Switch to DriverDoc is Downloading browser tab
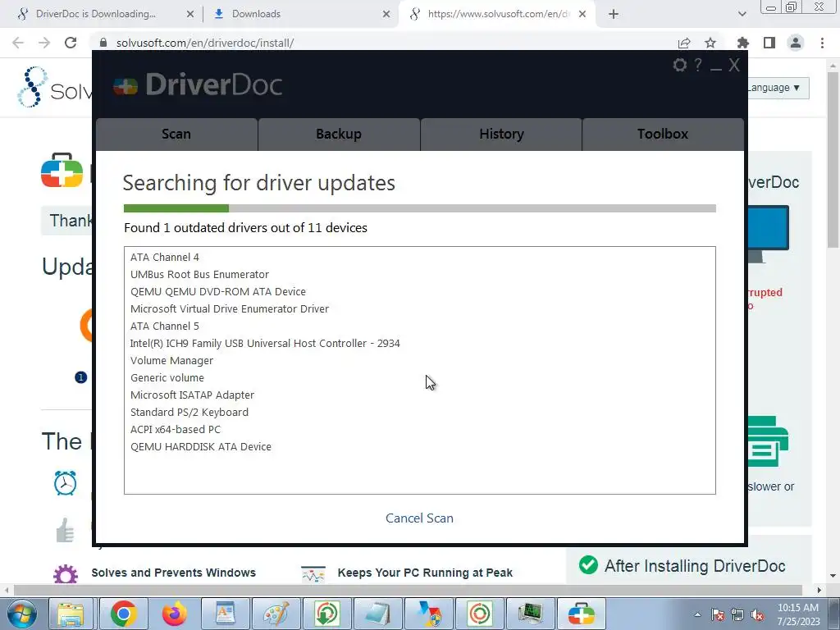840x630 pixels. (x=95, y=14)
